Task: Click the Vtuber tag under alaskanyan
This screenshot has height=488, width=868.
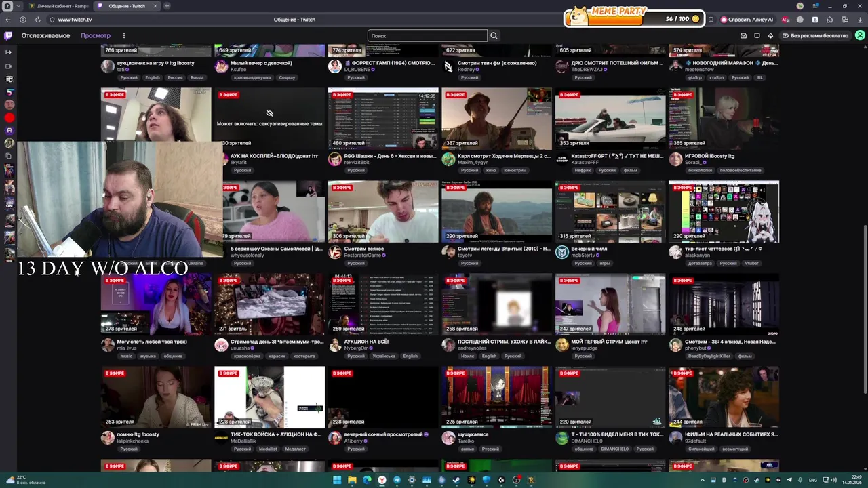Action: 751,263
